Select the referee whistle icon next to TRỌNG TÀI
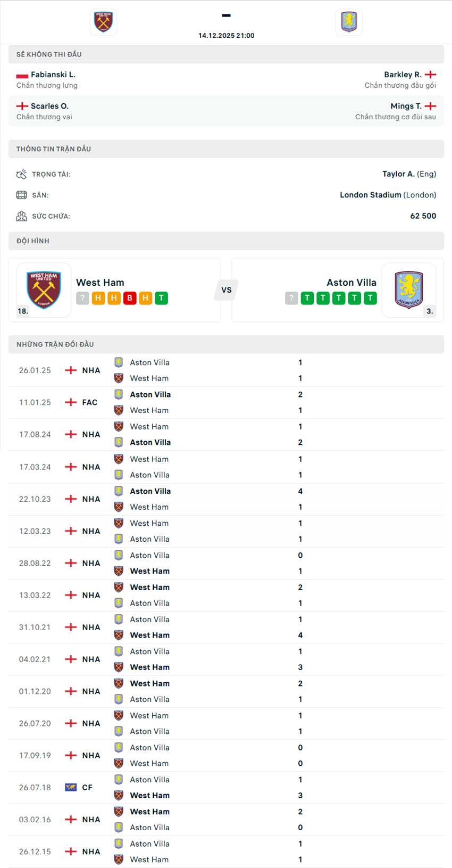 pos(22,174)
